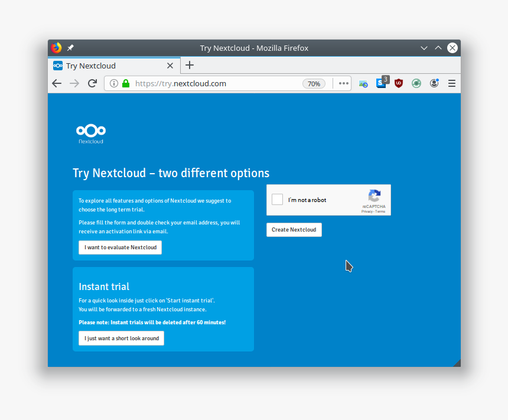Click the Instant trial heading
Viewport: 508px width, 420px height.
(x=104, y=287)
